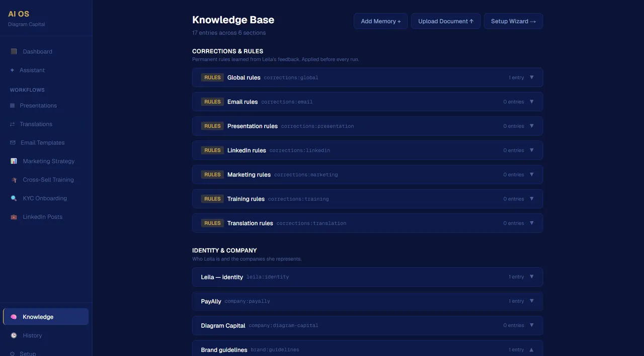Click the RULES badge on Email rules
The width and height of the screenshot is (644, 356).
click(212, 102)
